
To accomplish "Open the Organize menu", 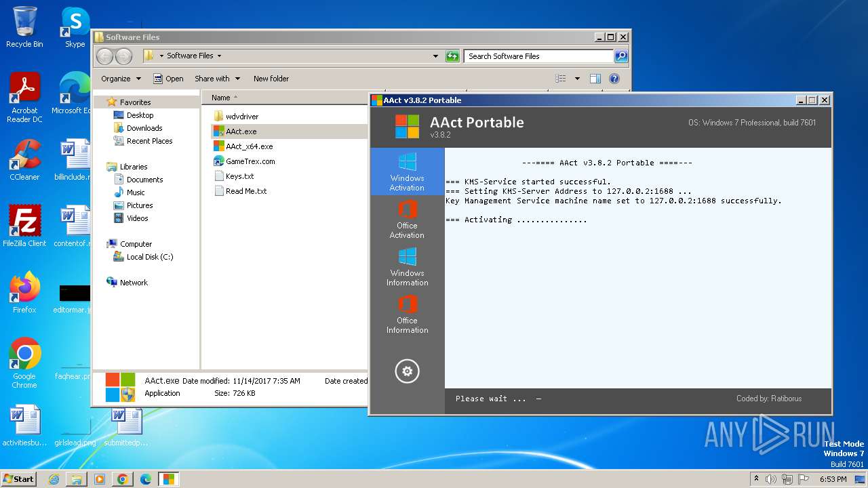I will pos(121,79).
